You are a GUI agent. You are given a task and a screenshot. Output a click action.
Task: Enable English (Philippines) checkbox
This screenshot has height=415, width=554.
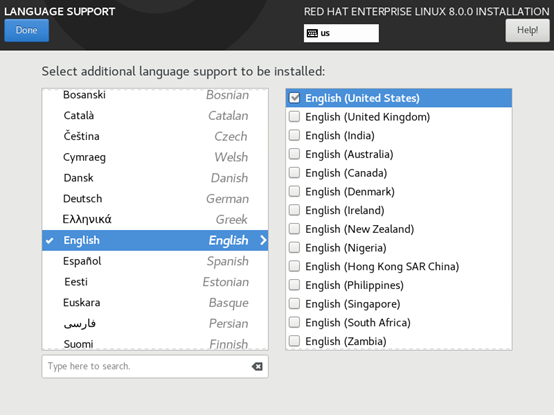coord(294,285)
